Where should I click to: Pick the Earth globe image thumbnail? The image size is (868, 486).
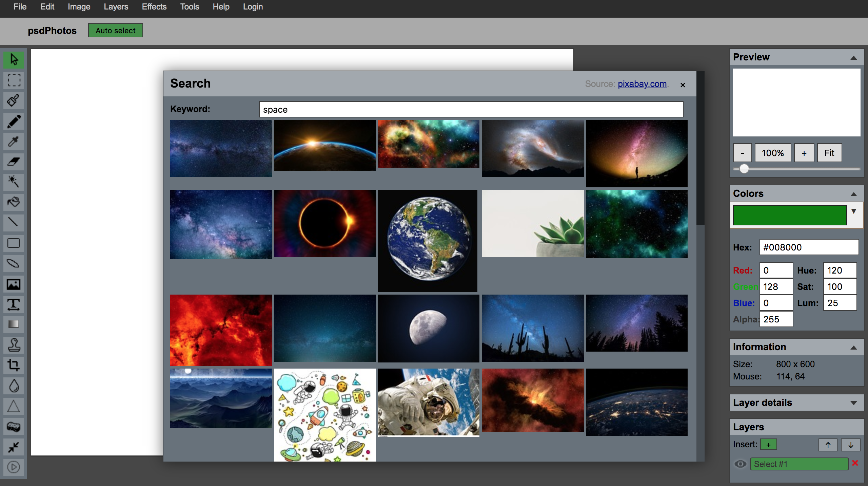pyautogui.click(x=427, y=240)
